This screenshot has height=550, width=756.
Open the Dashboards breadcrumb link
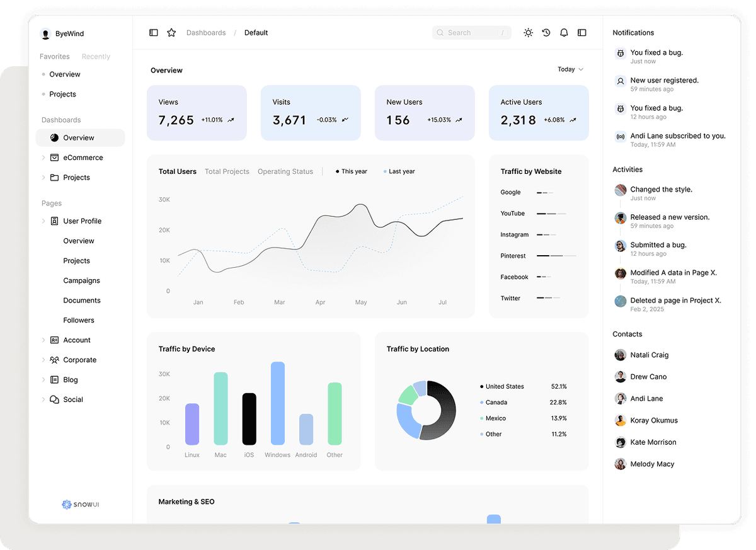click(x=206, y=32)
